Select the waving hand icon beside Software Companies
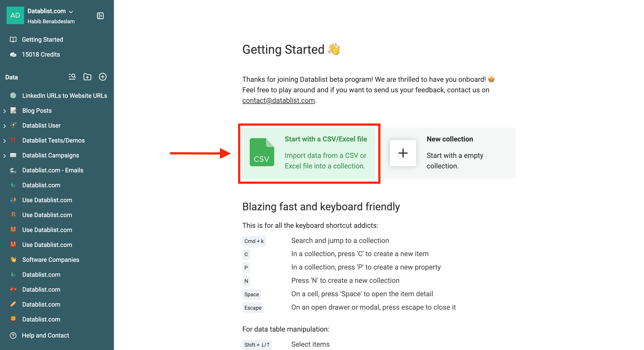This screenshot has width=644, height=350. tap(13, 260)
